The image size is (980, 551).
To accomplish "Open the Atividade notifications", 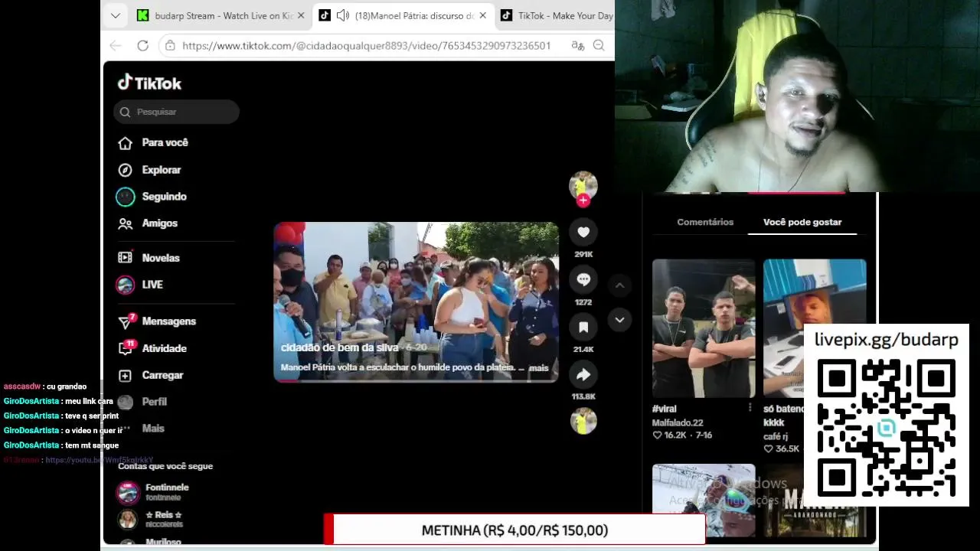I will 152,348.
